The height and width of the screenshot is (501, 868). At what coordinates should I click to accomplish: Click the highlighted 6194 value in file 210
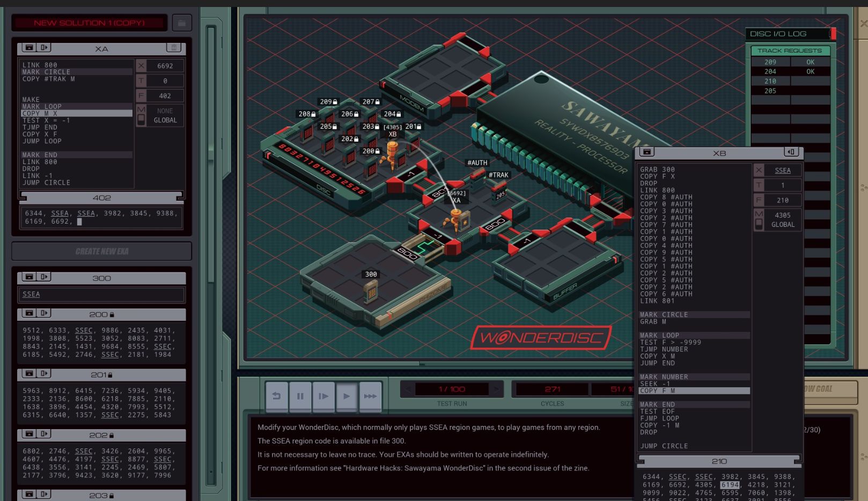click(x=730, y=485)
